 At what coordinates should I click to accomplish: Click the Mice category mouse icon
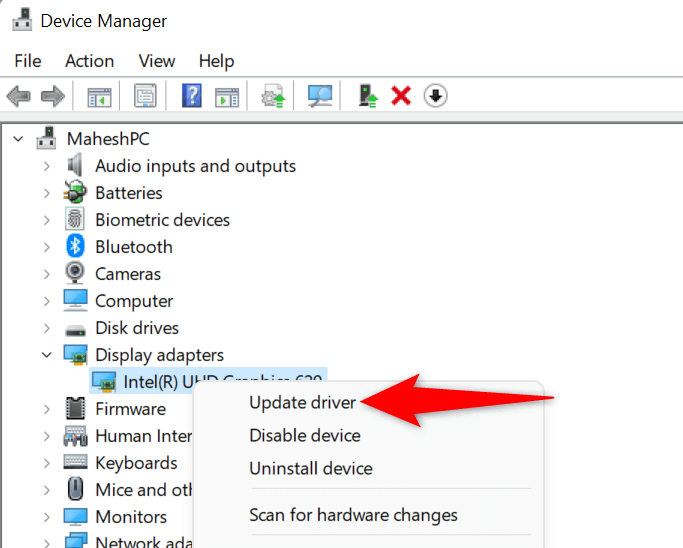pos(75,489)
